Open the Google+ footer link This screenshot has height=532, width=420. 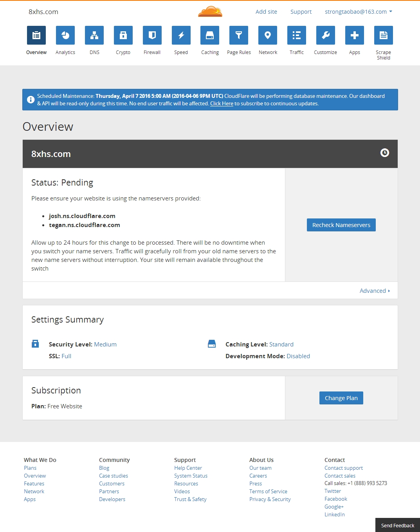334,507
